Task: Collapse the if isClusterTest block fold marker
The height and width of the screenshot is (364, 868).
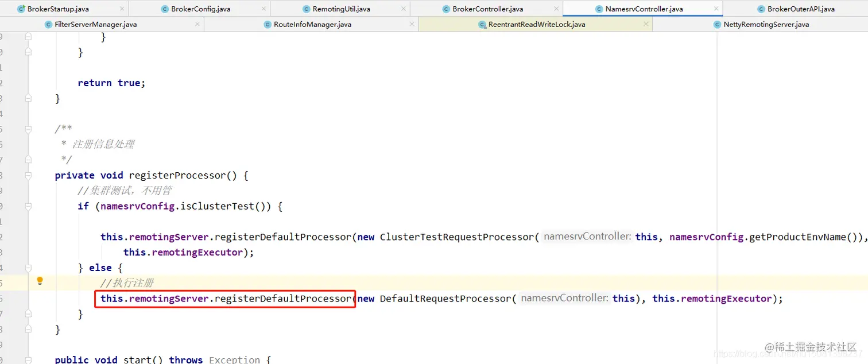Action: point(28,206)
